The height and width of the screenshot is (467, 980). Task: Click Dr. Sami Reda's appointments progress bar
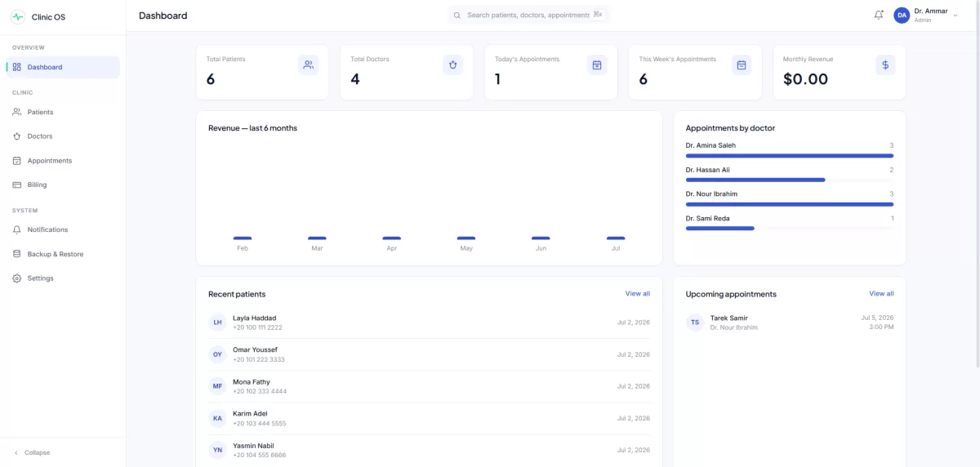pos(790,229)
